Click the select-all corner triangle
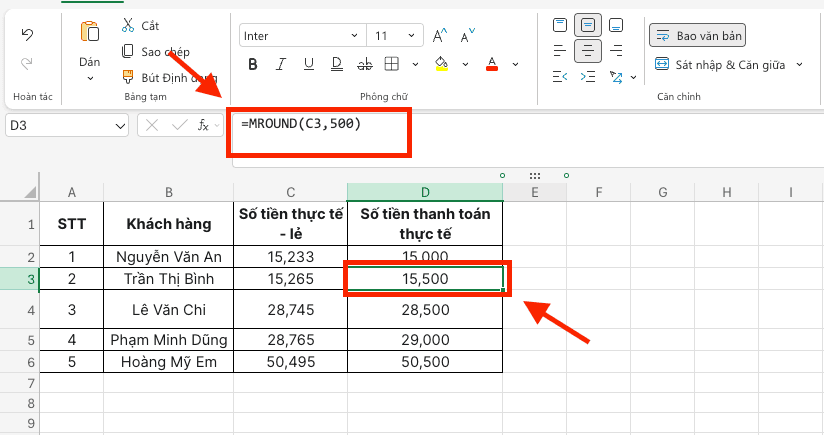The image size is (824, 435). (x=30, y=192)
